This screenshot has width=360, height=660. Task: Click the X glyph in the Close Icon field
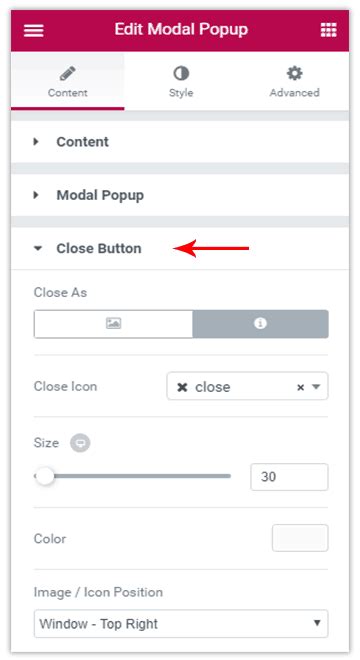(182, 387)
